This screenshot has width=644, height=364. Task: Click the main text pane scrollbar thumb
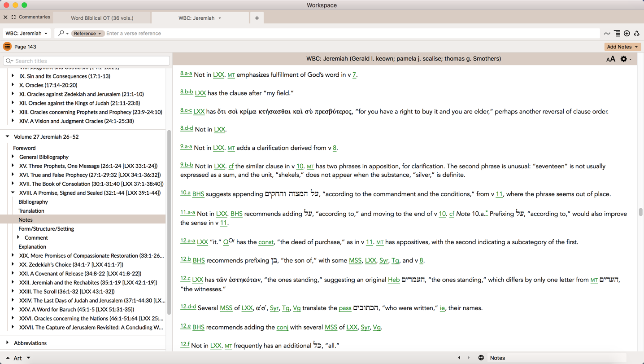640,212
